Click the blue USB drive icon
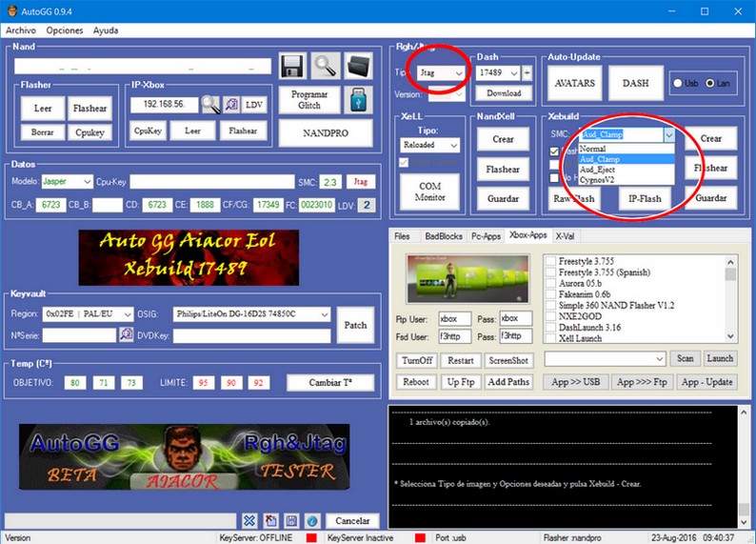The width and height of the screenshot is (756, 544). pos(358,100)
